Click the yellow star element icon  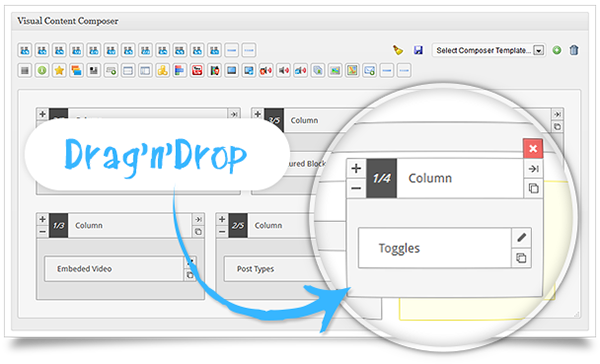(59, 70)
